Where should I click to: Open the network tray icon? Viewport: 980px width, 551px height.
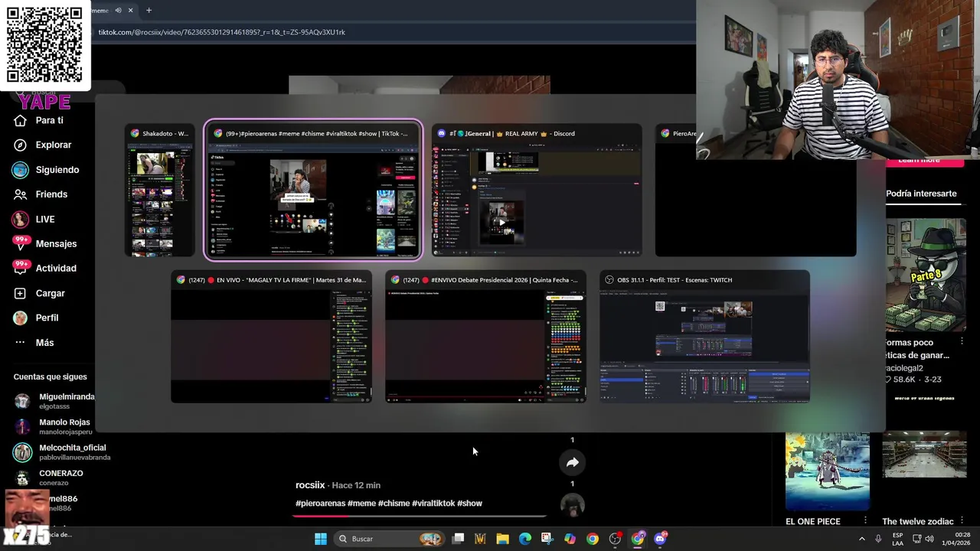(x=916, y=539)
